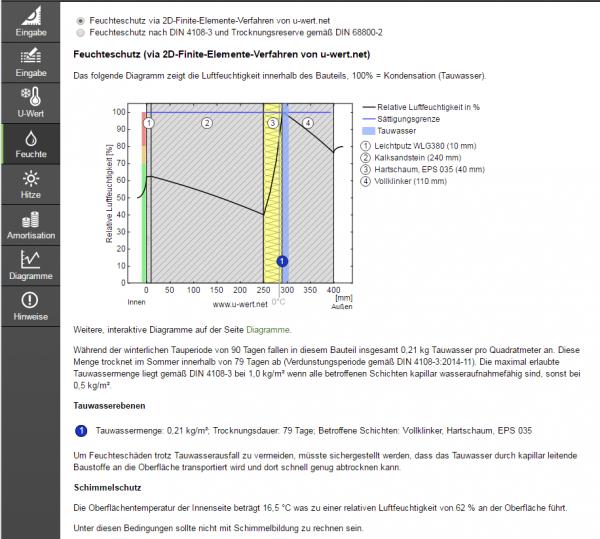Open the Diagramme chart tab
Screen dimensions: 600x539
pos(30,265)
